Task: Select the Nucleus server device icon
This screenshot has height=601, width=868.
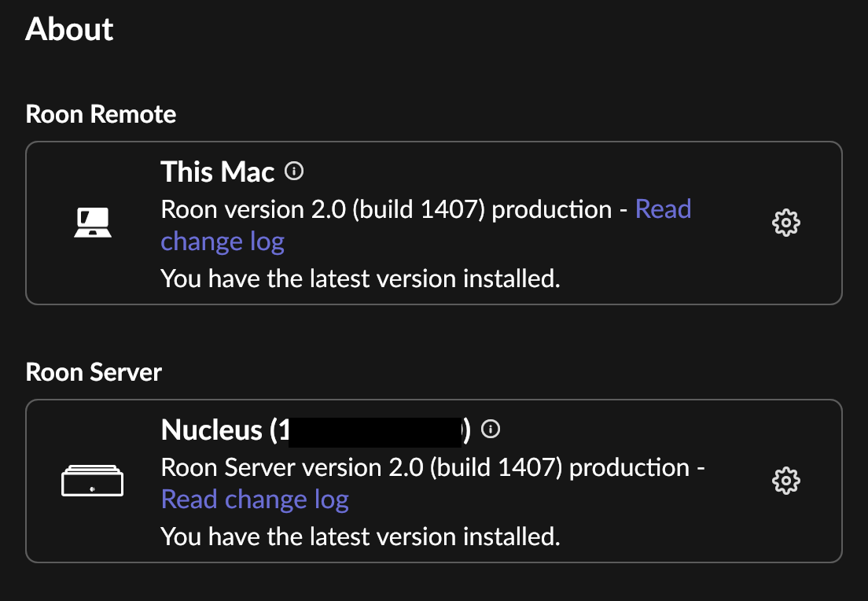Action: (x=92, y=481)
